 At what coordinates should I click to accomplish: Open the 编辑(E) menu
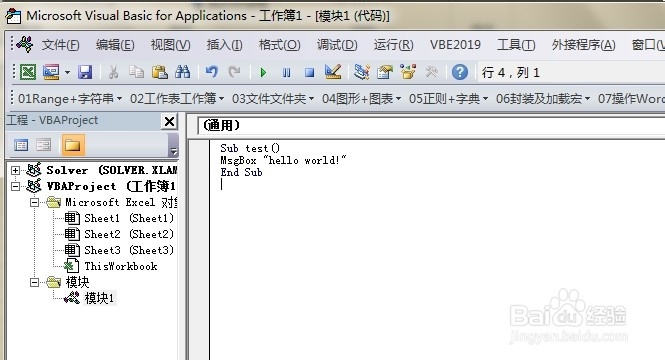(115, 45)
